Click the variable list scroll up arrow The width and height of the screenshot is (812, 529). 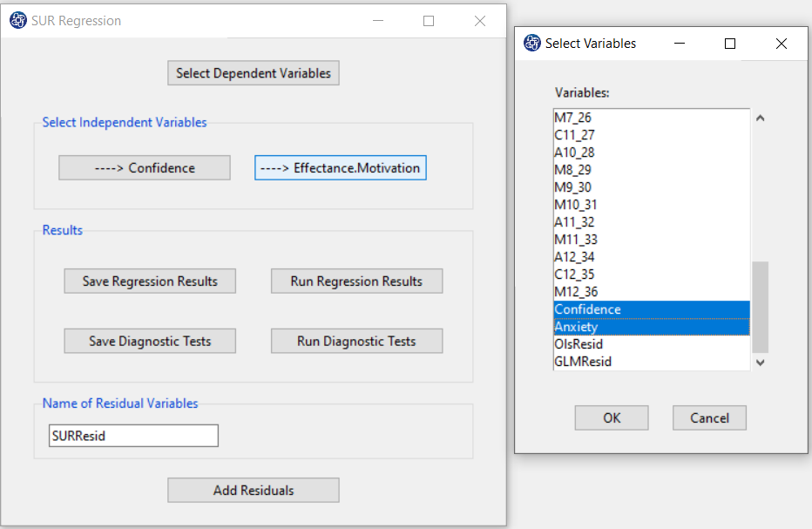pyautogui.click(x=761, y=119)
